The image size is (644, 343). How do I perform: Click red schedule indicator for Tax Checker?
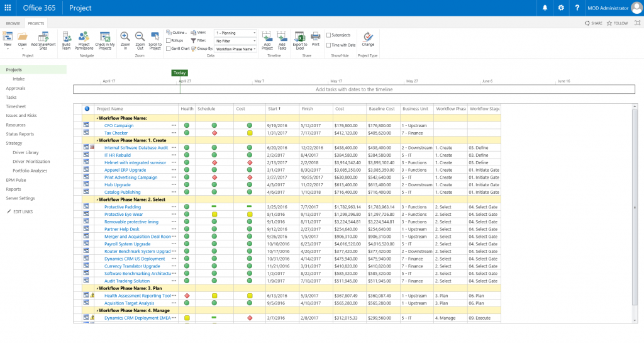214,133
